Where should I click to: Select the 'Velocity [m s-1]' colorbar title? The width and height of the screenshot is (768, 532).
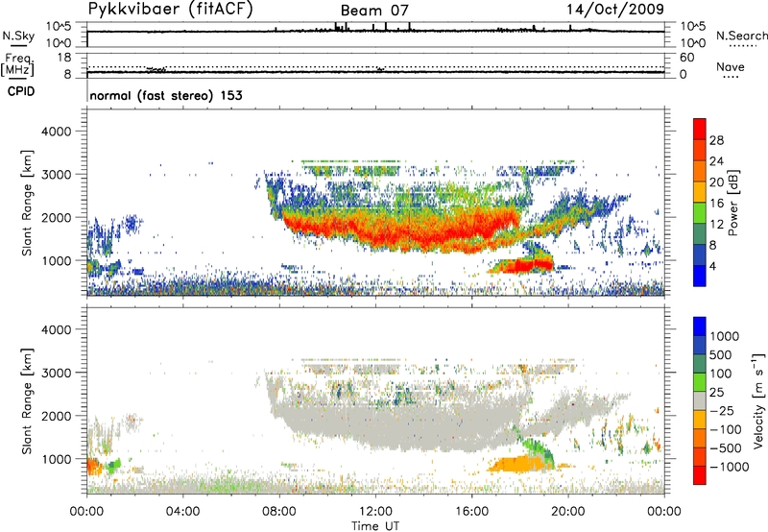758,400
